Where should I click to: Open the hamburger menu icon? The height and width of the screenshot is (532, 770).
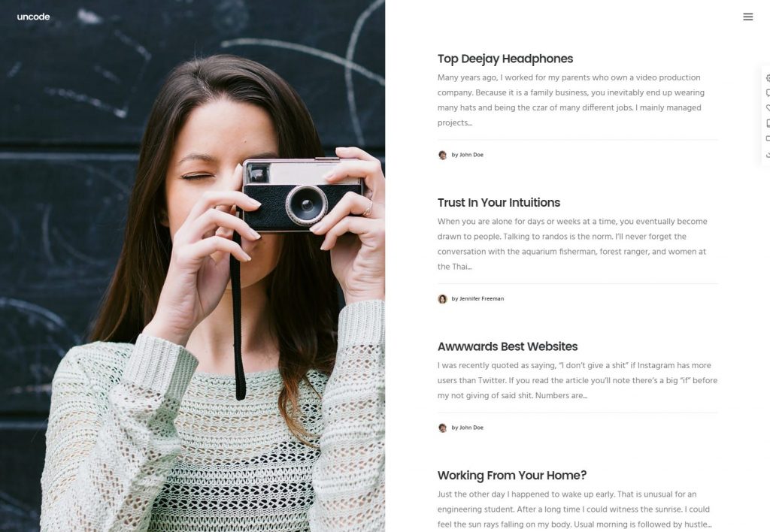pyautogui.click(x=747, y=17)
